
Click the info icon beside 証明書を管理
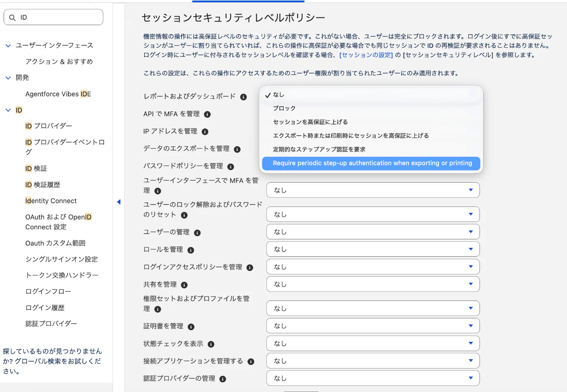point(191,327)
